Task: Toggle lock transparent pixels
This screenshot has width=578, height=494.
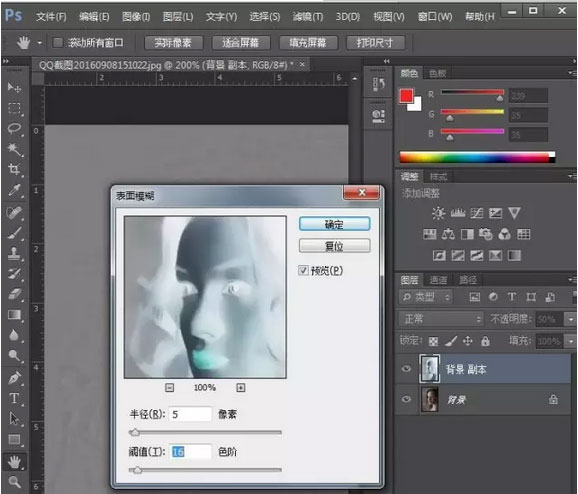Action: pos(434,341)
